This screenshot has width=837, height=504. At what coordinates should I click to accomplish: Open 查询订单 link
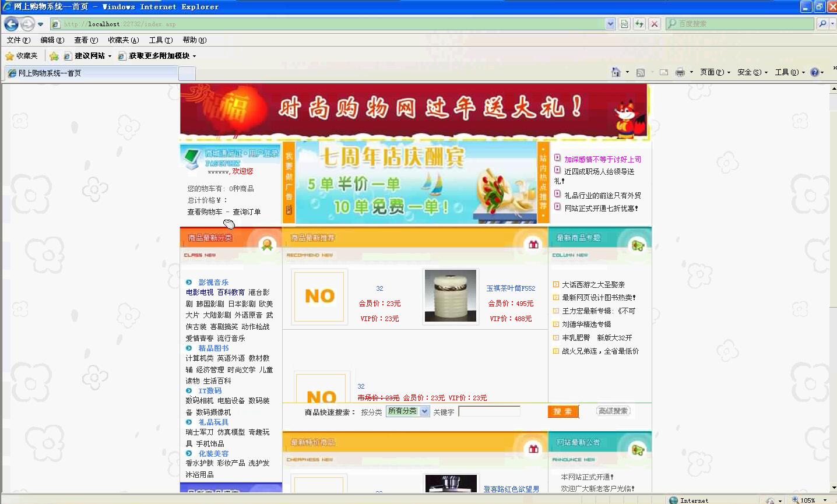247,212
